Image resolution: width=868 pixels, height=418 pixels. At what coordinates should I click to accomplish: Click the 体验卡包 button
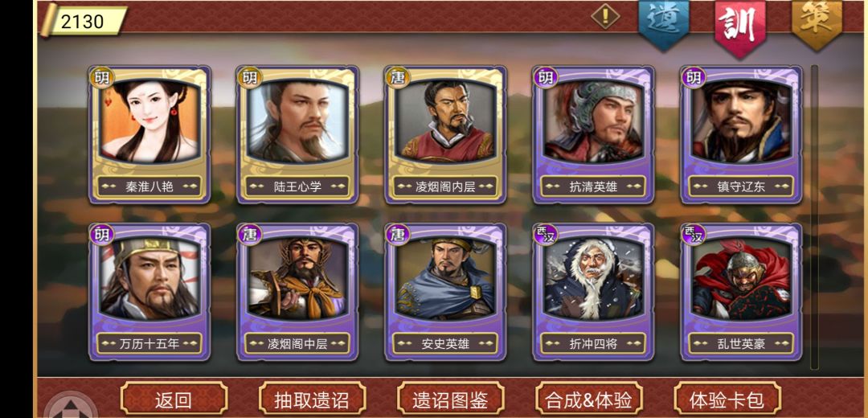point(727,399)
